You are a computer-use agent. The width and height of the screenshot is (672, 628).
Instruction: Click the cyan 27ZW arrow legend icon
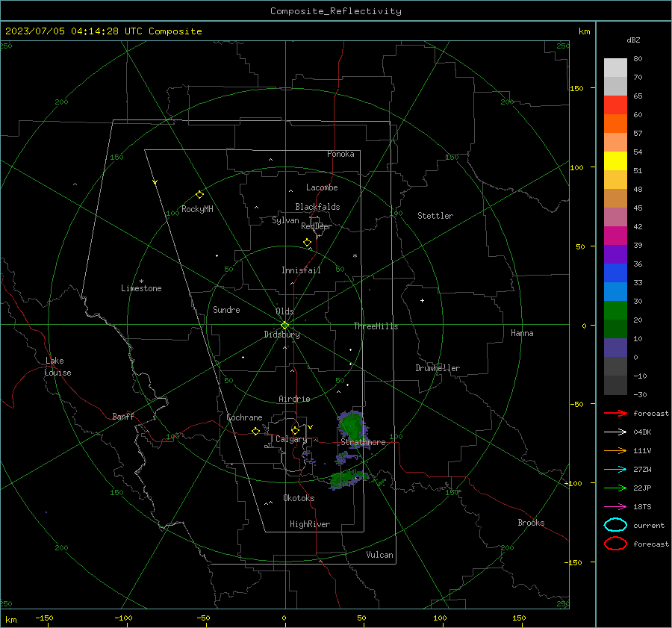(x=615, y=470)
